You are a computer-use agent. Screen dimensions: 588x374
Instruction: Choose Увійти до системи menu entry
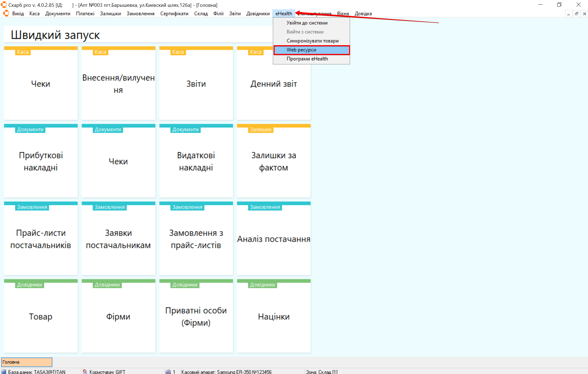point(307,23)
